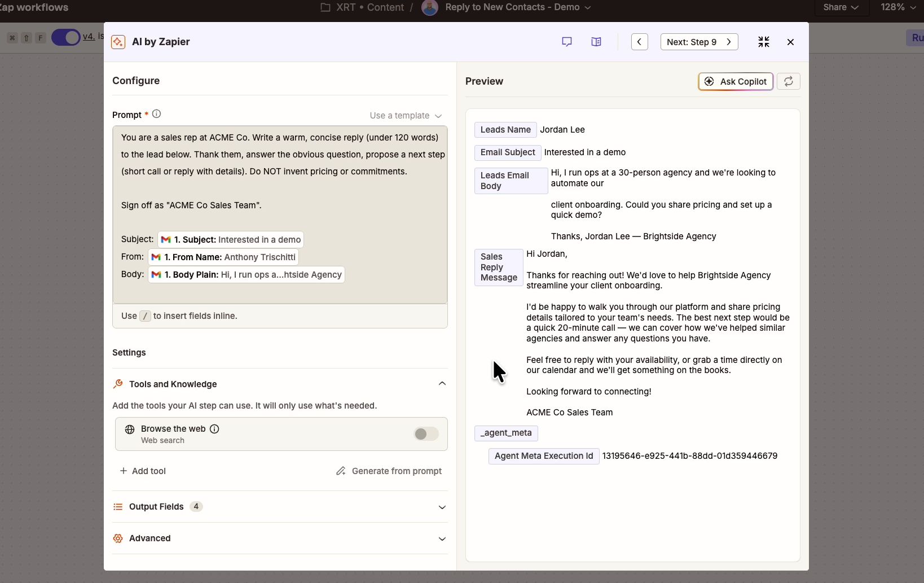
Task: Select the 1. From Name field pill
Action: [223, 257]
